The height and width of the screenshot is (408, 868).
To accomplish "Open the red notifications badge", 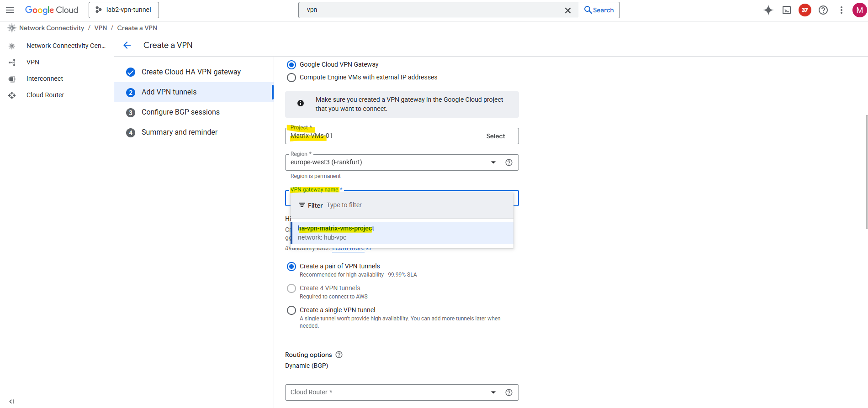I will (x=805, y=10).
